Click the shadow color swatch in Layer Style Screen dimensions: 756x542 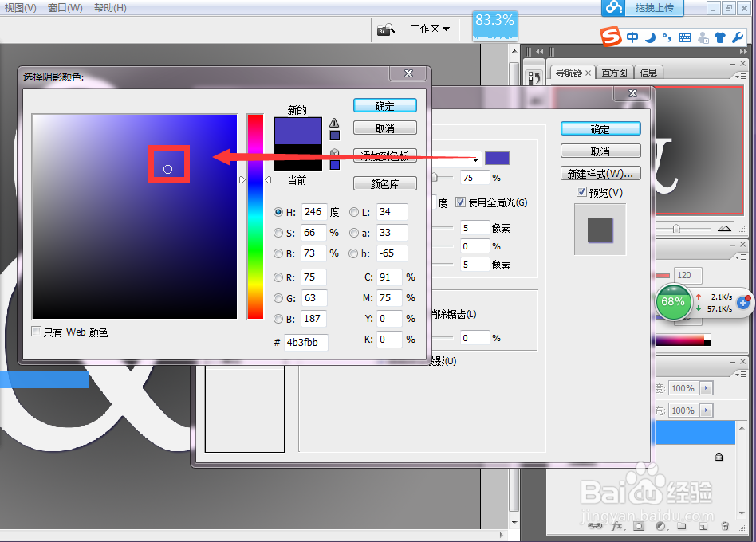[497, 158]
